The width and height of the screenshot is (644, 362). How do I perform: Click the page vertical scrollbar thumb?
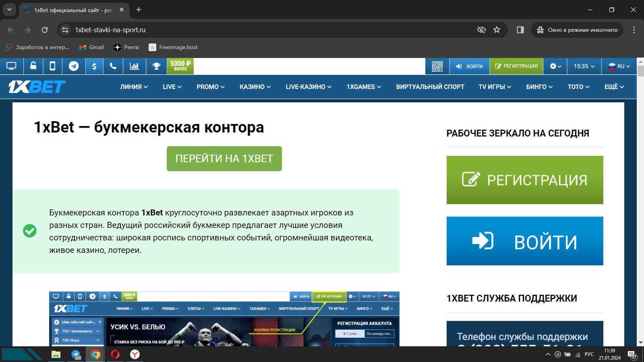[x=640, y=71]
